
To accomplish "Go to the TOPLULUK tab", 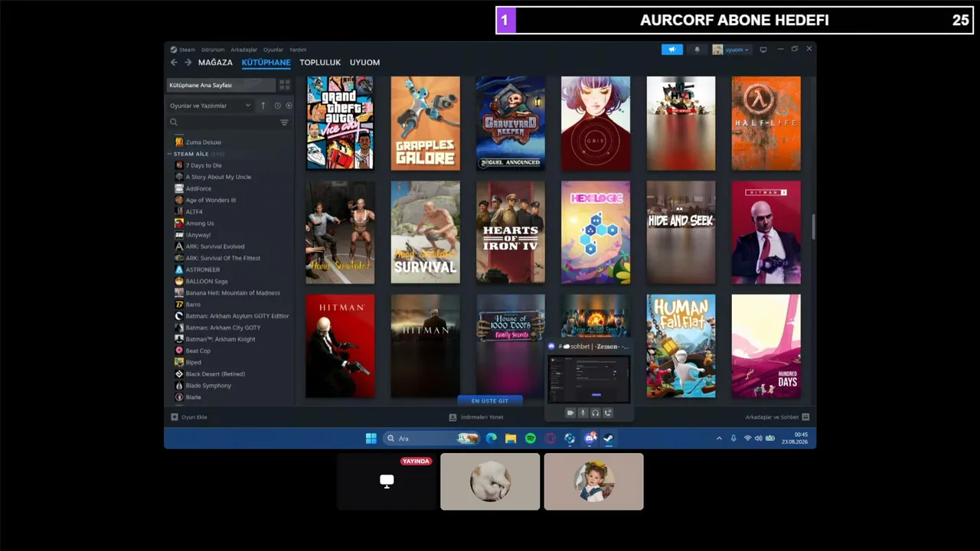I will 320,63.
